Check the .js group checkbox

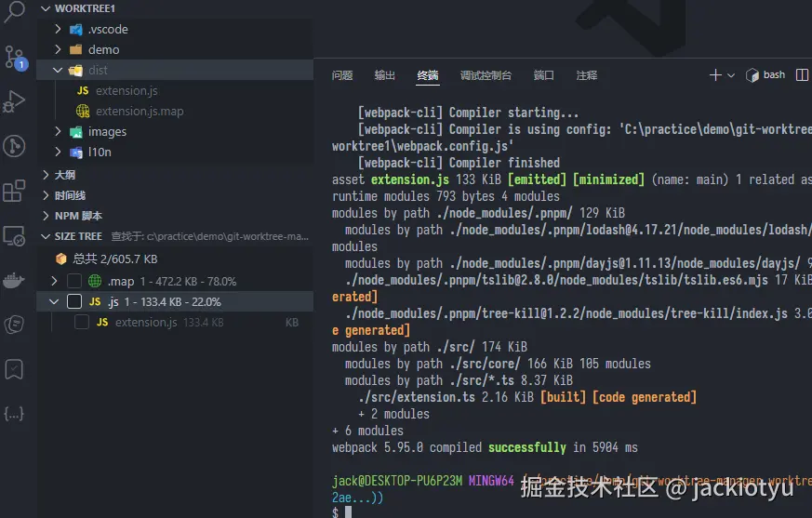[74, 301]
